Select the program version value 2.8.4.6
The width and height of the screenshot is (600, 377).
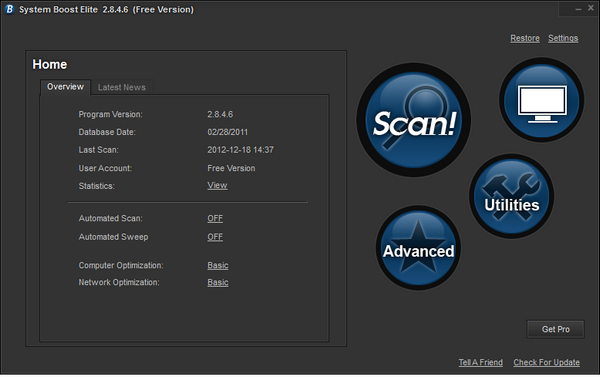[x=220, y=114]
